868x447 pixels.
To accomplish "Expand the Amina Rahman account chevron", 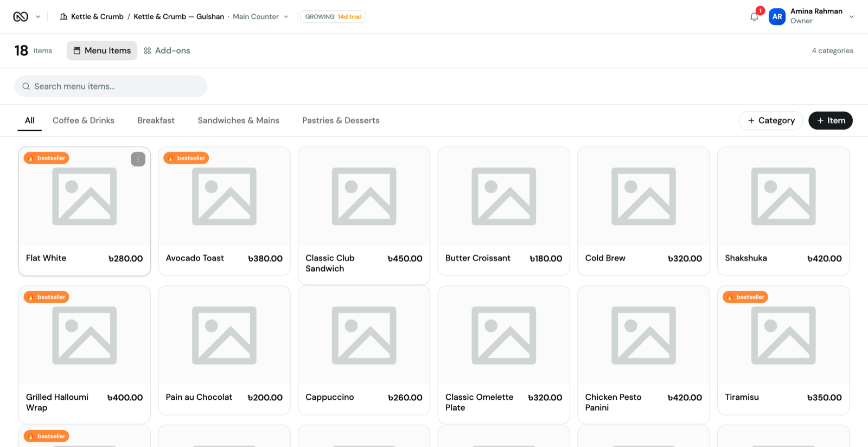I will tap(852, 17).
